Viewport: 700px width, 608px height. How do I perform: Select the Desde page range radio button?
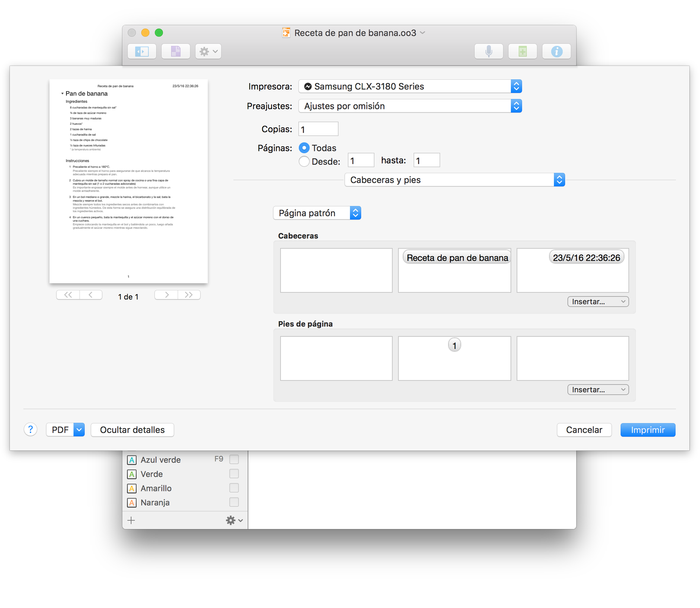pos(304,161)
